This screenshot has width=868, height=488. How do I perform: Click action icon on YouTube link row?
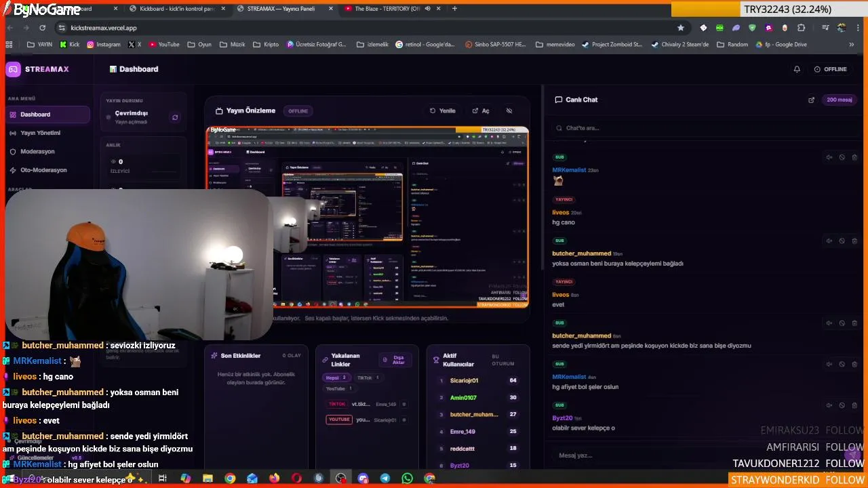tap(404, 420)
